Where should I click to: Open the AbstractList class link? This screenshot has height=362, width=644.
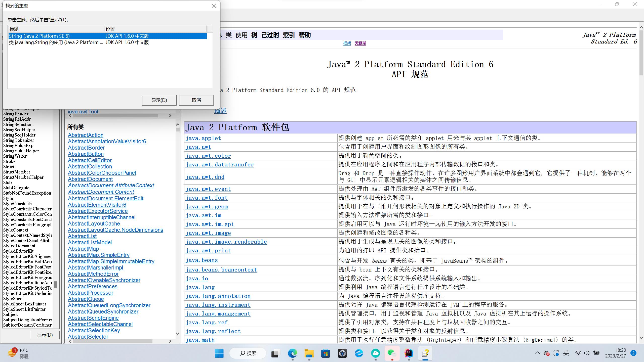82,236
